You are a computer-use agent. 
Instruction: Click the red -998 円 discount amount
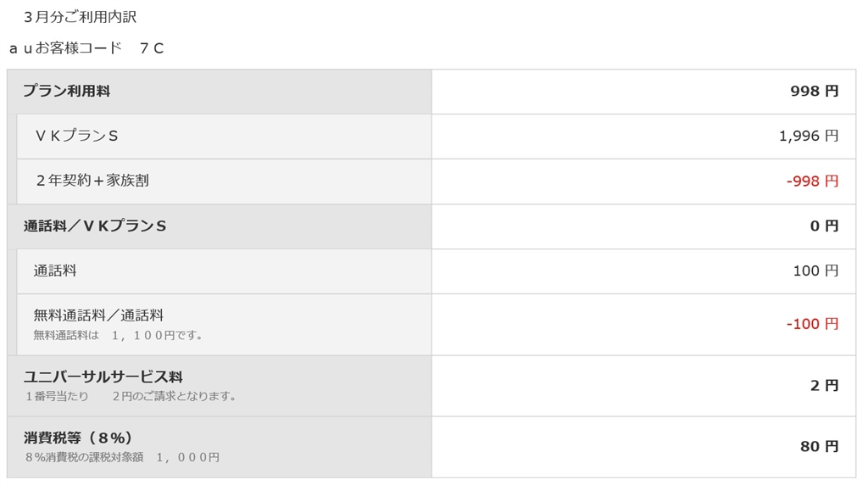(812, 181)
